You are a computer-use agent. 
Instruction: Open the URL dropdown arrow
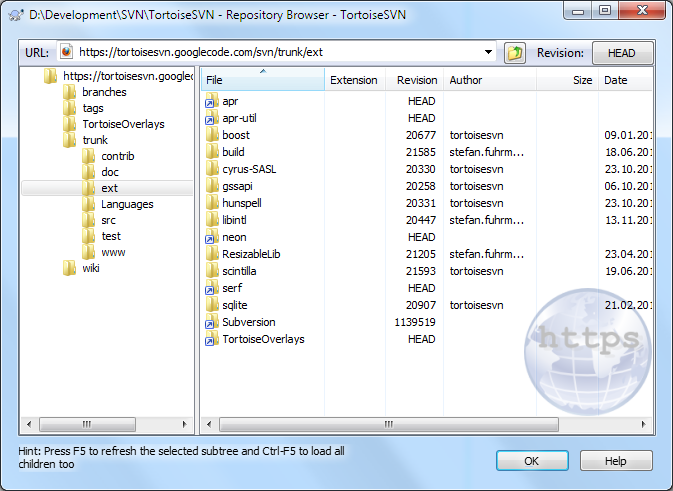(488, 53)
